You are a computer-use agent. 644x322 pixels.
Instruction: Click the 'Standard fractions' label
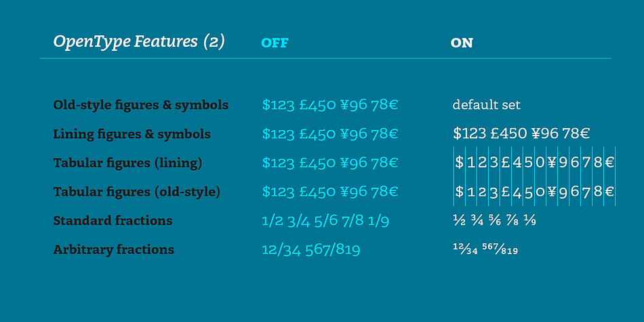(113, 220)
